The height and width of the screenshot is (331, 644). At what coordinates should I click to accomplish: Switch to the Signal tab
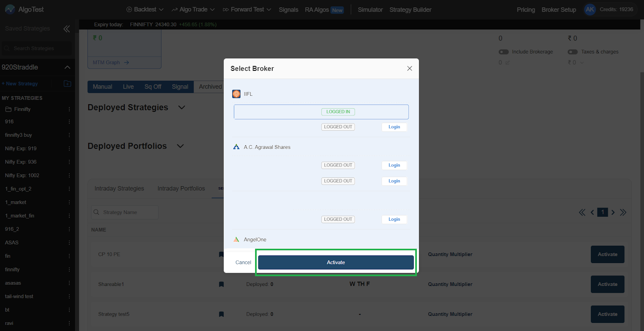pos(180,87)
